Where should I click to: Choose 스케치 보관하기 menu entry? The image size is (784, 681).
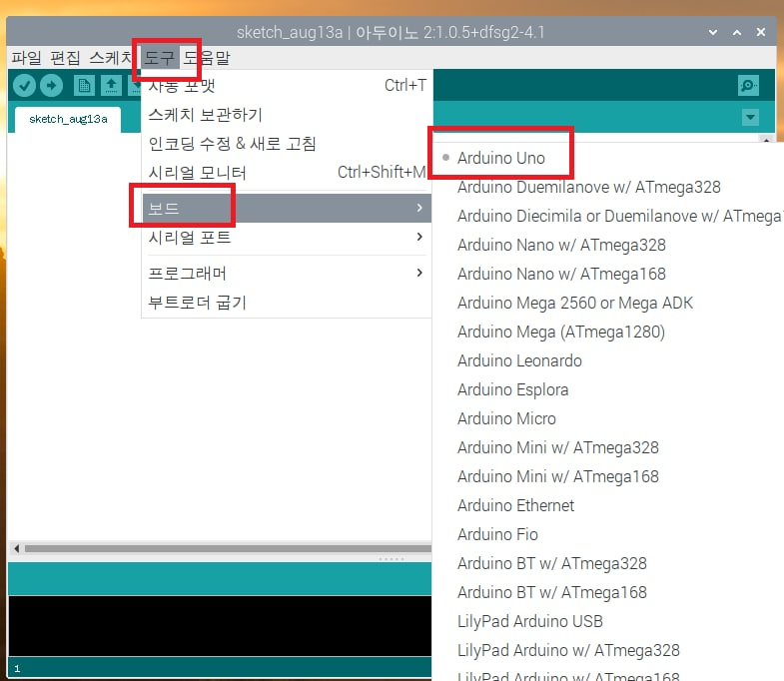tap(287, 115)
